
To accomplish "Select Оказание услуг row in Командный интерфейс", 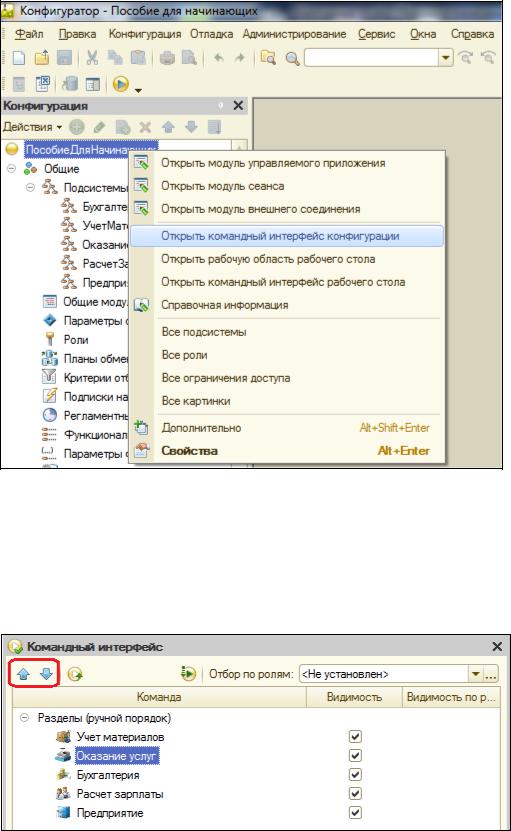I will click(117, 756).
